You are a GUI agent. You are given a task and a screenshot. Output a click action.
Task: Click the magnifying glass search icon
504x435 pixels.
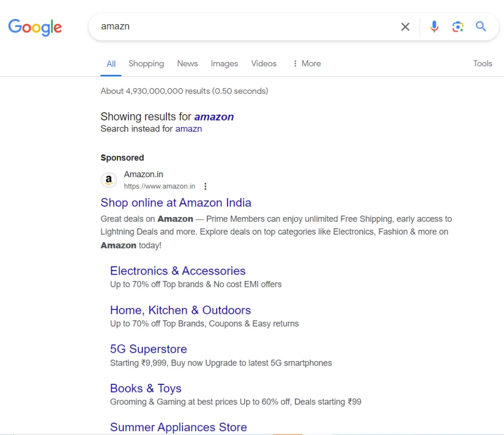[481, 27]
